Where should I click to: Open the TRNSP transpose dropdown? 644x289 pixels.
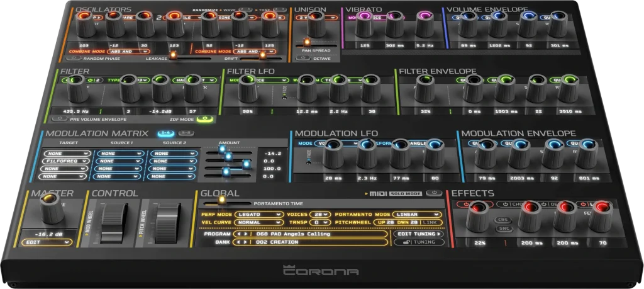pos(320,222)
